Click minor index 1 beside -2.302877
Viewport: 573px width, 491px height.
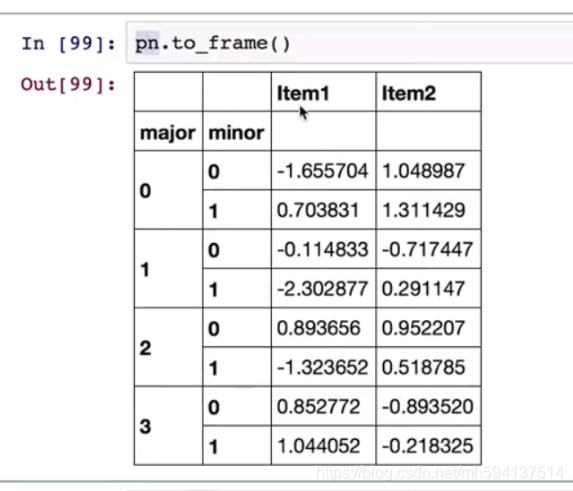213,290
